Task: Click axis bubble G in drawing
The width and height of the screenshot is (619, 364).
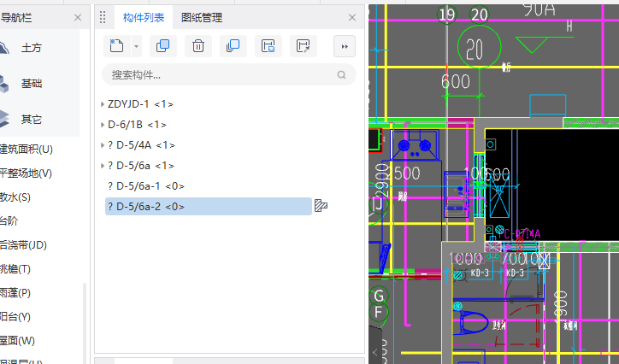Action: (379, 296)
